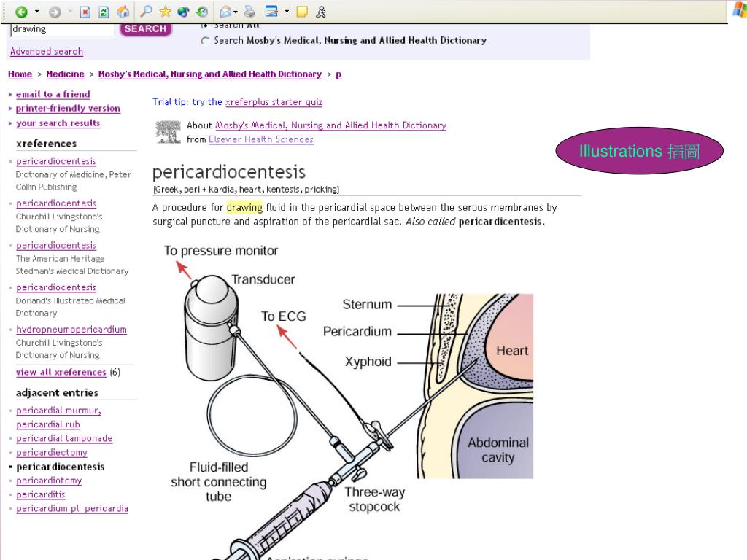This screenshot has height=560, width=747.
Task: Open adjacent entry 'pericardial rub'
Action: pos(48,424)
